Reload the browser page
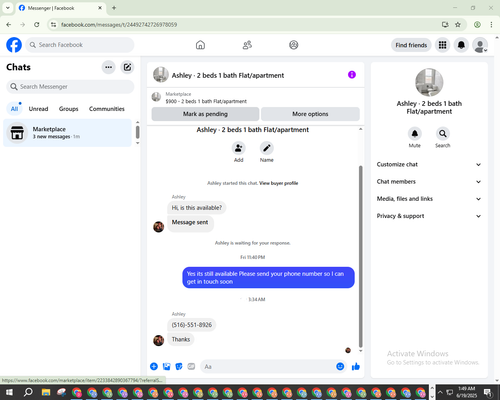 pyautogui.click(x=37, y=24)
